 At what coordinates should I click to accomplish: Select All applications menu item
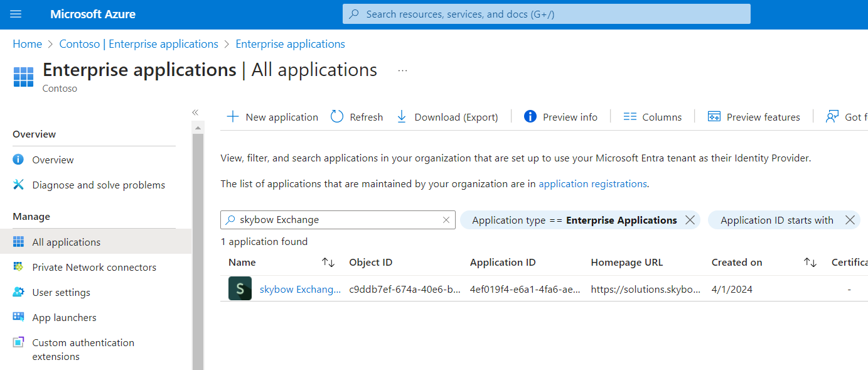[96, 242]
